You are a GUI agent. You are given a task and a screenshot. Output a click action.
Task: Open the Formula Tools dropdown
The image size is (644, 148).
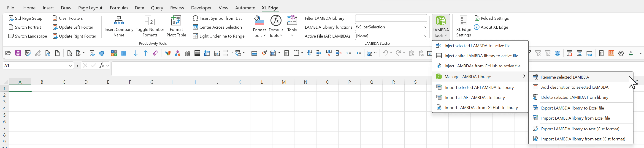pos(276,26)
